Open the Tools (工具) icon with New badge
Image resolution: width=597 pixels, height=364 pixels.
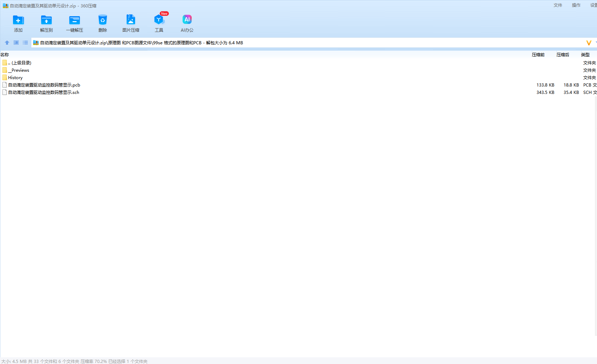point(159,20)
